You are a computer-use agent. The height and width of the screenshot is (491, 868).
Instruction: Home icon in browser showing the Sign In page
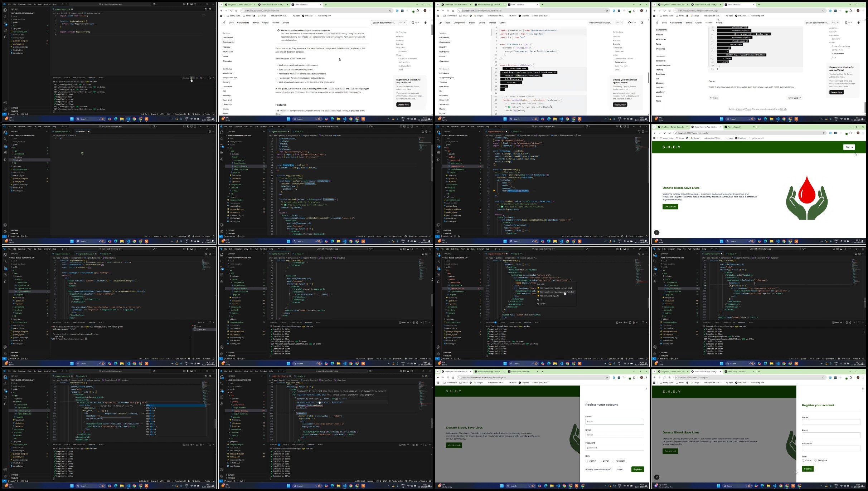[669, 133]
